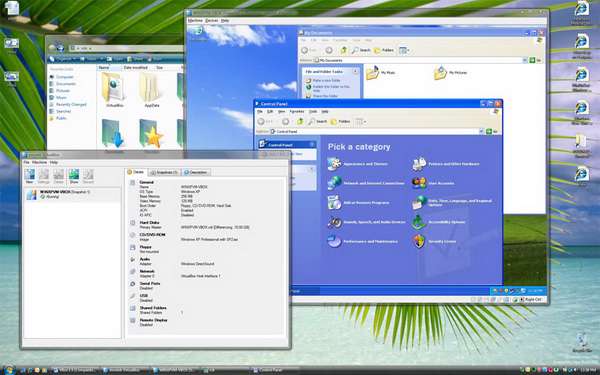Open User Accounts category icon
Screen dimensions: 600x375
(x=419, y=183)
